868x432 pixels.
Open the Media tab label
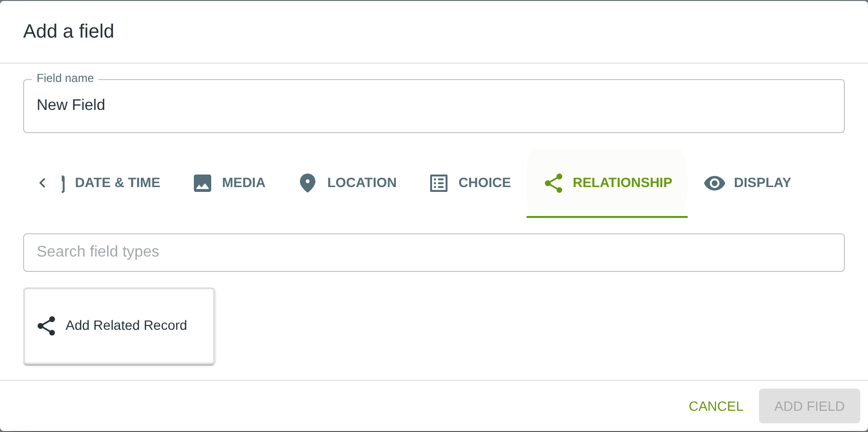click(x=244, y=183)
